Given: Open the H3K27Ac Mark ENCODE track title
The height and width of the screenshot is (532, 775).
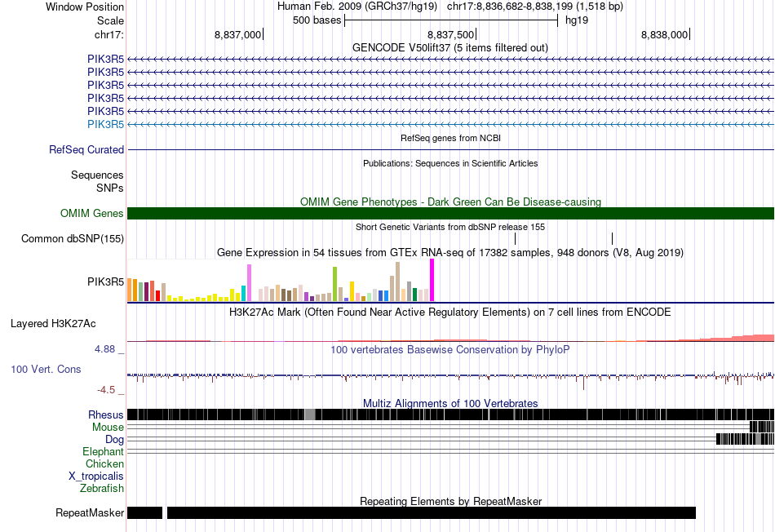Looking at the screenshot, I should click(x=450, y=313).
